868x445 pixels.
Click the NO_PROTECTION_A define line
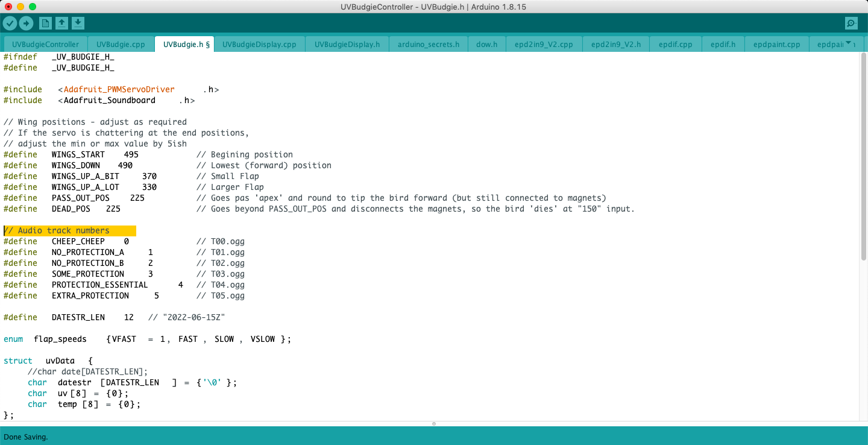tap(124, 252)
